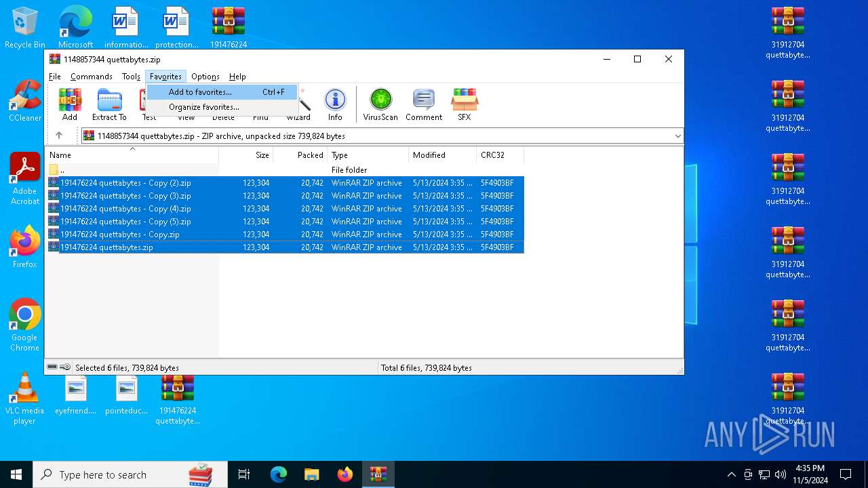The width and height of the screenshot is (868, 488).
Task: Go up one folder level arrow
Action: [x=59, y=136]
